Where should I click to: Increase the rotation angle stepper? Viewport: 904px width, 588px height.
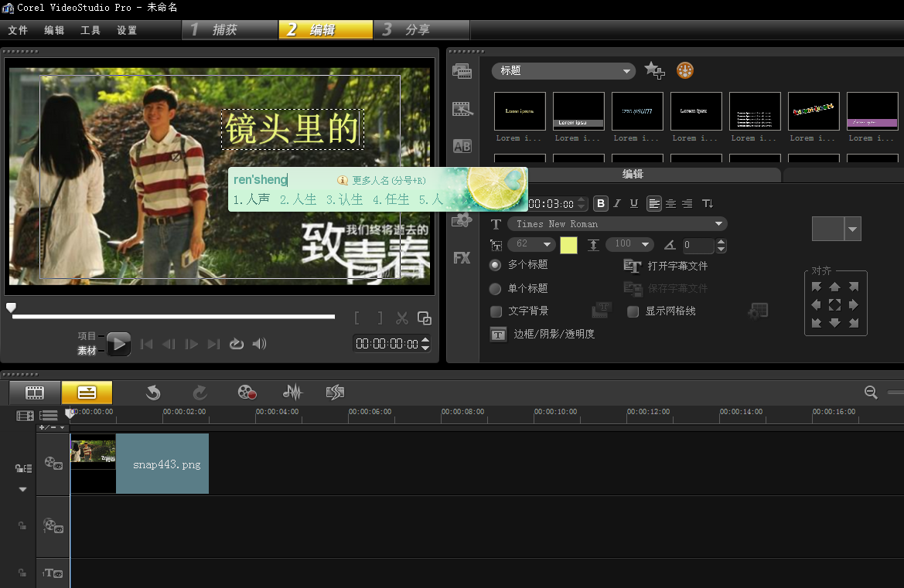tap(721, 241)
